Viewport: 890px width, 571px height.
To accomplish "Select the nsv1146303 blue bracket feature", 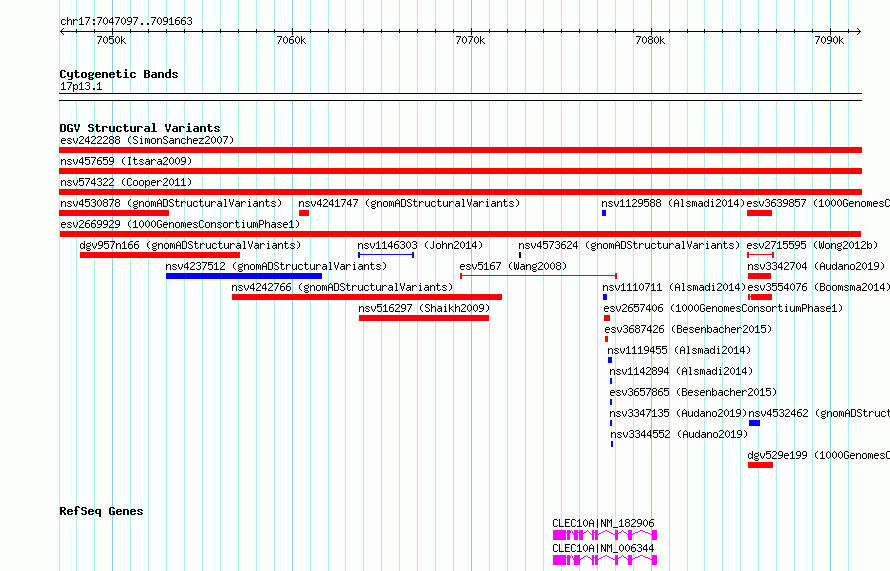I will click(x=386, y=255).
